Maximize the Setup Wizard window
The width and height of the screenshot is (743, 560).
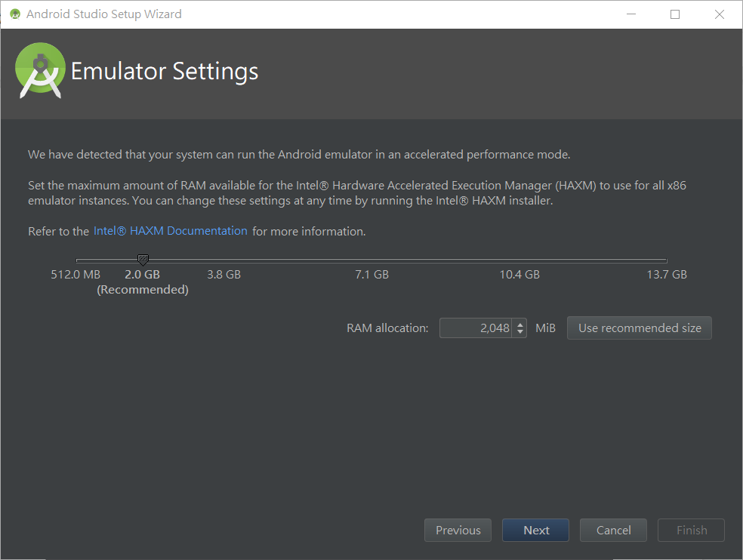pyautogui.click(x=675, y=14)
